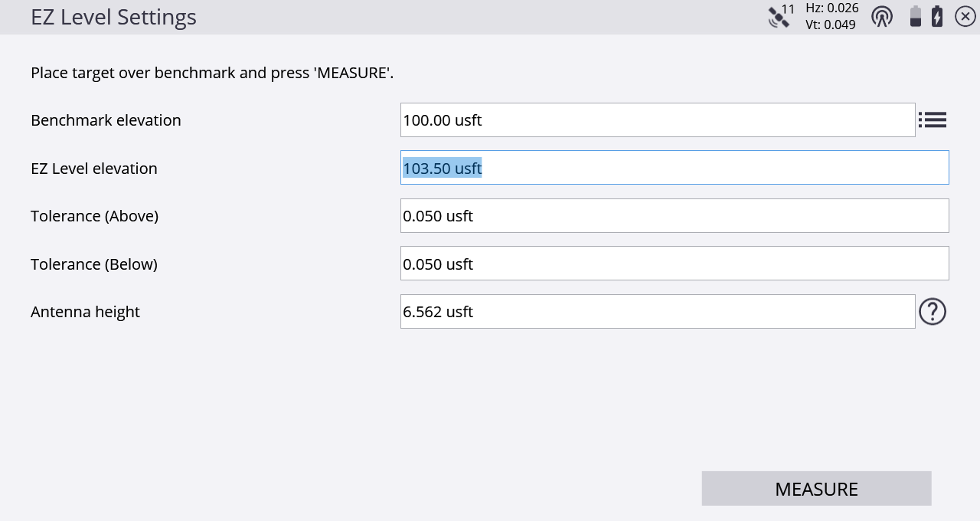The image size is (980, 521).
Task: Click the Benchmark elevation field
Action: tap(658, 120)
